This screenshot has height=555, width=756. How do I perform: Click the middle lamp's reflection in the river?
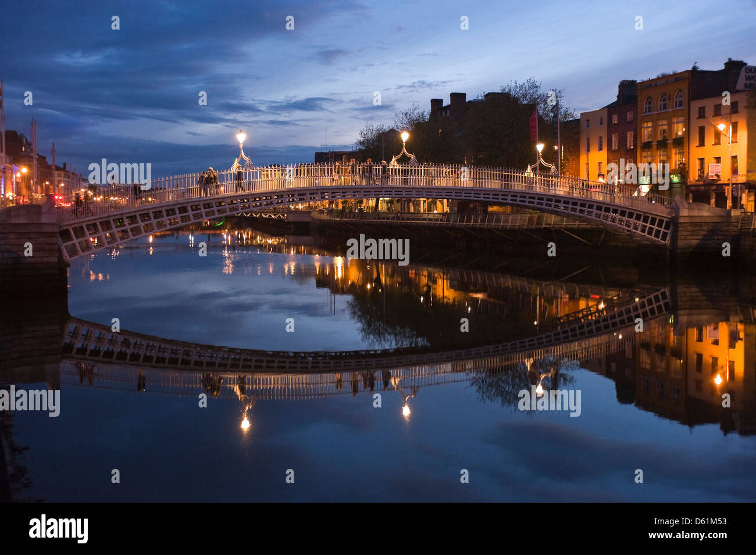406,410
